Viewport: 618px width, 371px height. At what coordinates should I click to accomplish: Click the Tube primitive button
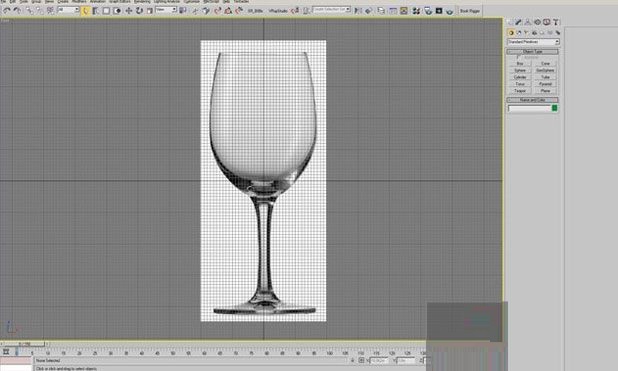tap(545, 77)
